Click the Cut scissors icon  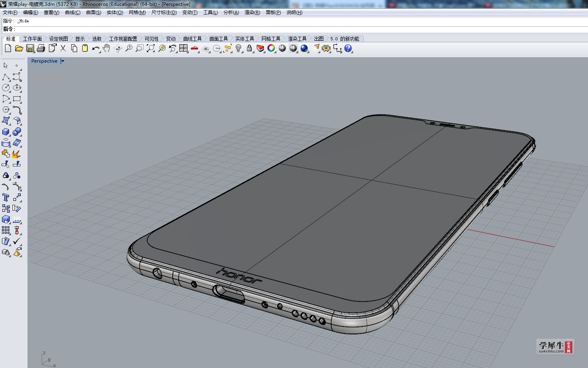pyautogui.click(x=63, y=48)
